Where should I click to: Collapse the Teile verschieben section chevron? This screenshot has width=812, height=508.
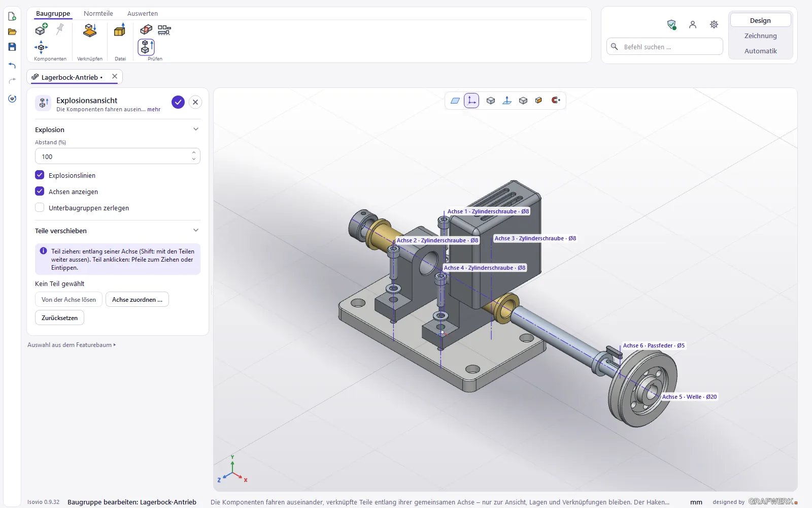[x=196, y=230]
